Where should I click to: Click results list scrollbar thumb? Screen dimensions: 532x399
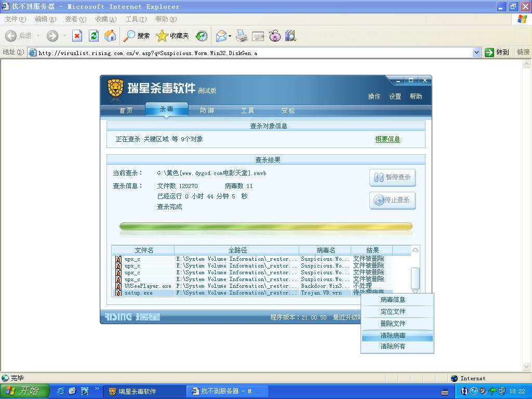tap(415, 277)
